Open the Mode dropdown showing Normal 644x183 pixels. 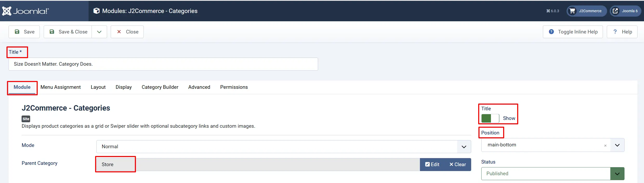pos(284,147)
